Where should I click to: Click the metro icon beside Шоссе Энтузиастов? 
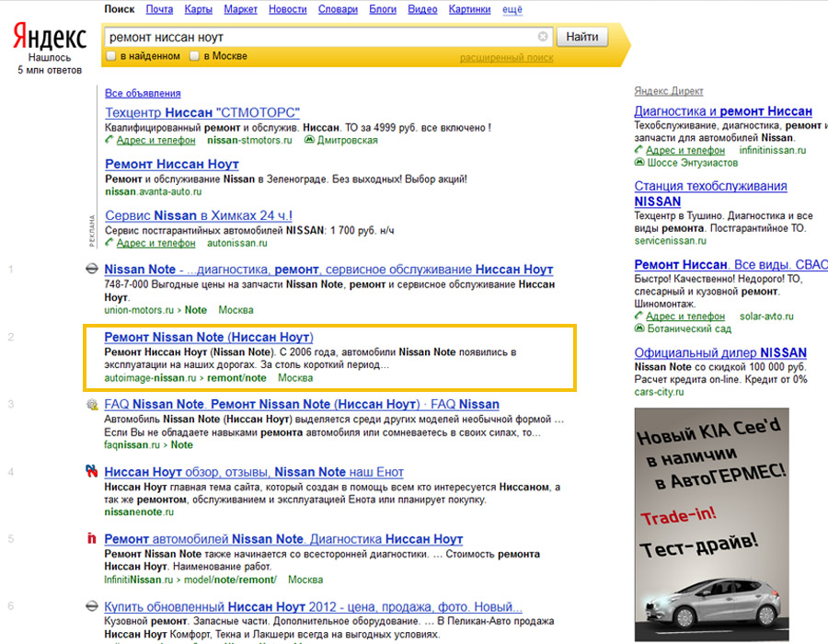639,163
